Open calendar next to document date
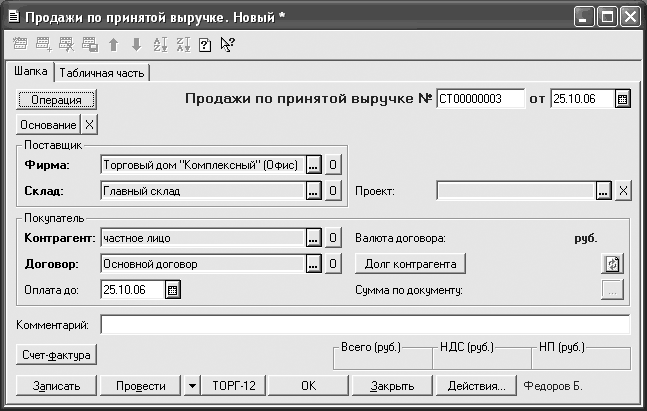This screenshot has height=411, width=647. pos(622,99)
